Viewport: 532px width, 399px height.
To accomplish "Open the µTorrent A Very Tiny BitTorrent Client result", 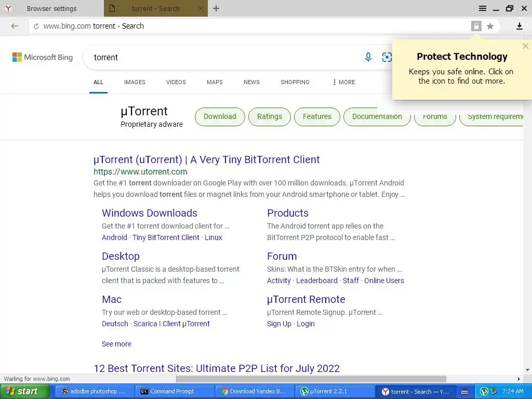I will 207,159.
